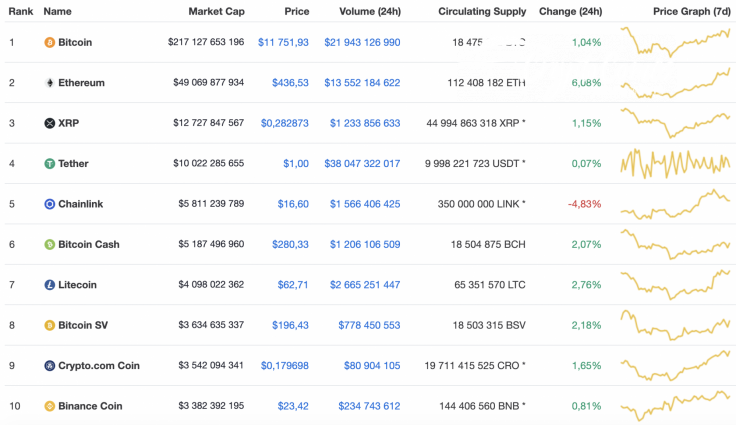Screen dimensions: 736x425
Task: Open Bitcoin's 7-day price graph
Action: [x=675, y=42]
